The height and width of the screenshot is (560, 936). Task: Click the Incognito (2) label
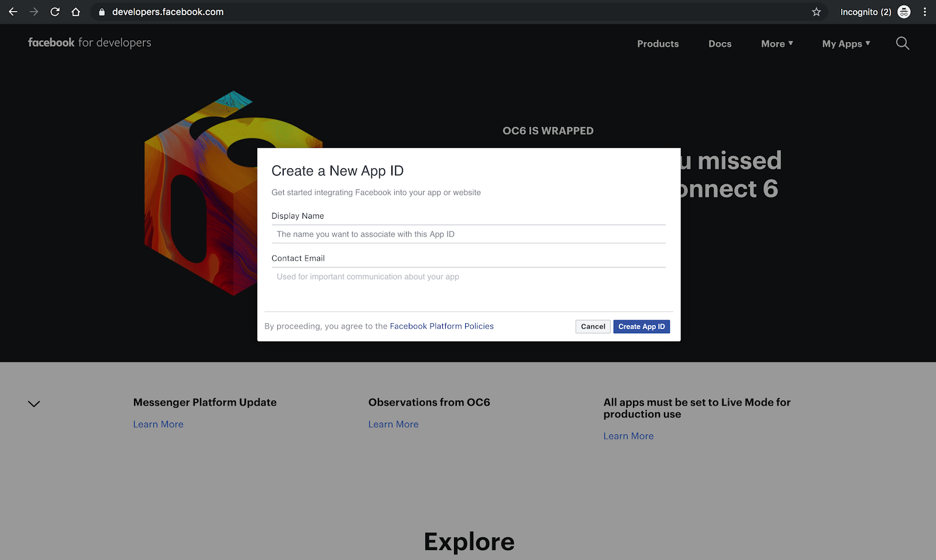[x=866, y=12]
